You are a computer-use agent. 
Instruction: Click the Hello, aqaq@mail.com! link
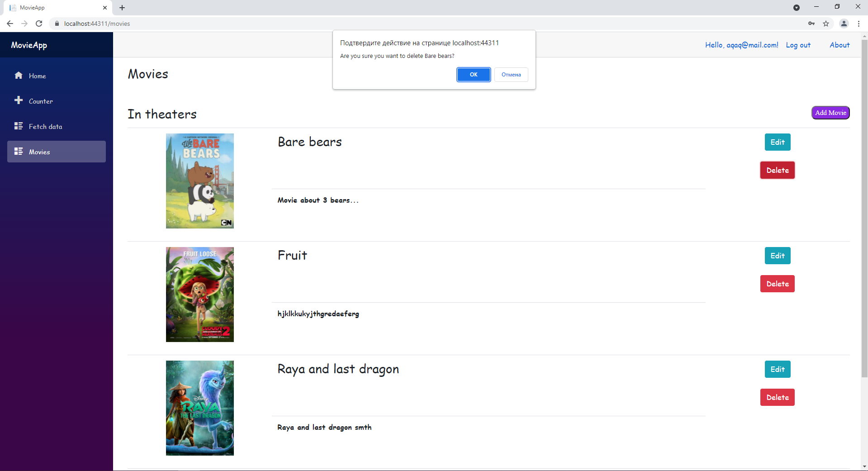742,45
